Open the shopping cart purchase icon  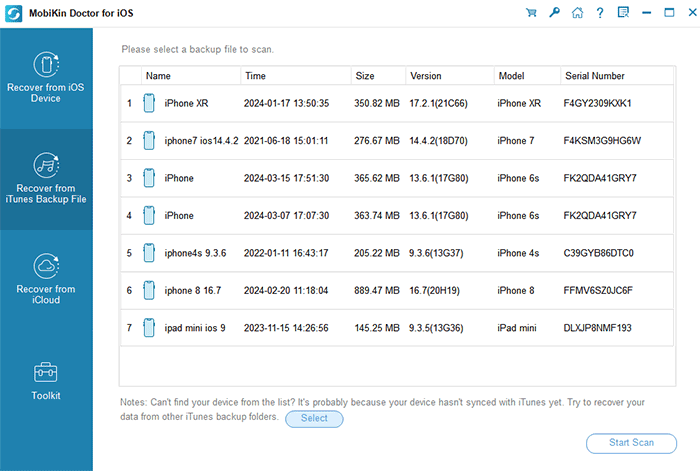coord(531,13)
